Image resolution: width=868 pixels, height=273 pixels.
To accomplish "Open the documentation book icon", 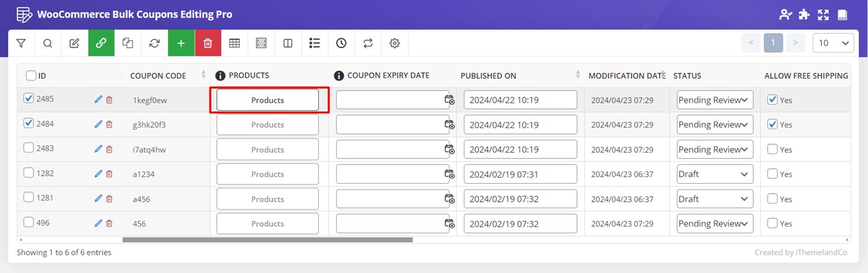I will click(842, 14).
